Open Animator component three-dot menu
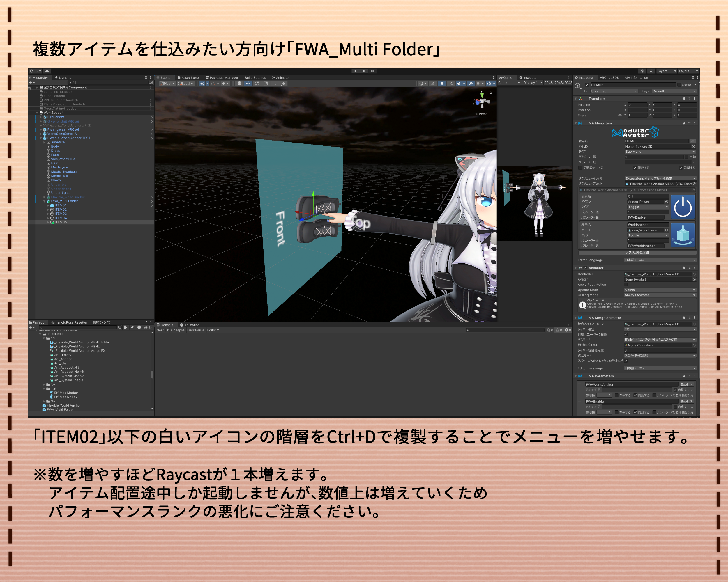 click(x=695, y=268)
